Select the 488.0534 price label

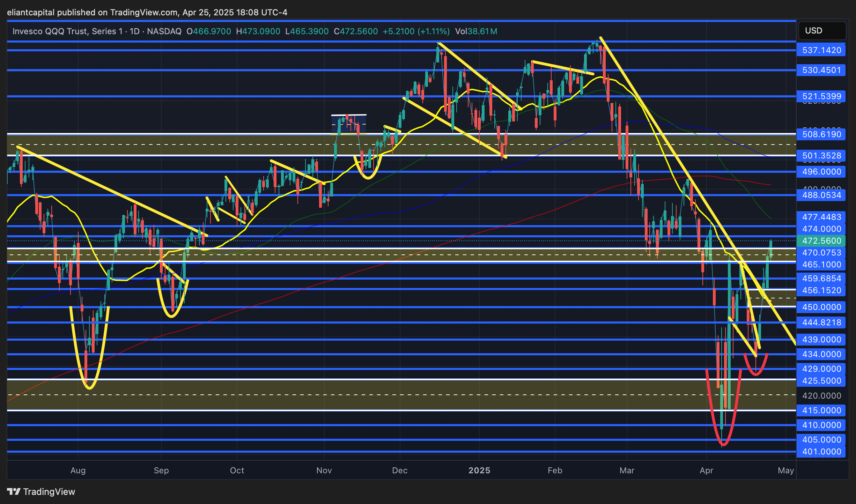[821, 195]
